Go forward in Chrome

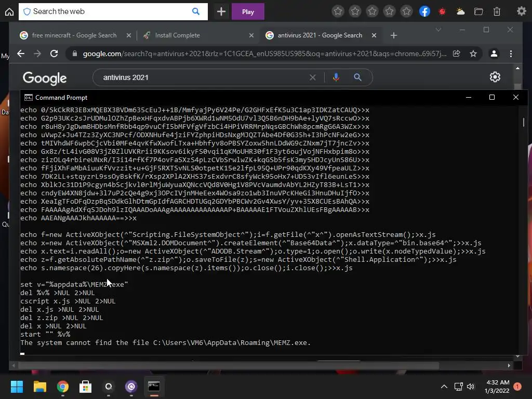[x=37, y=54]
